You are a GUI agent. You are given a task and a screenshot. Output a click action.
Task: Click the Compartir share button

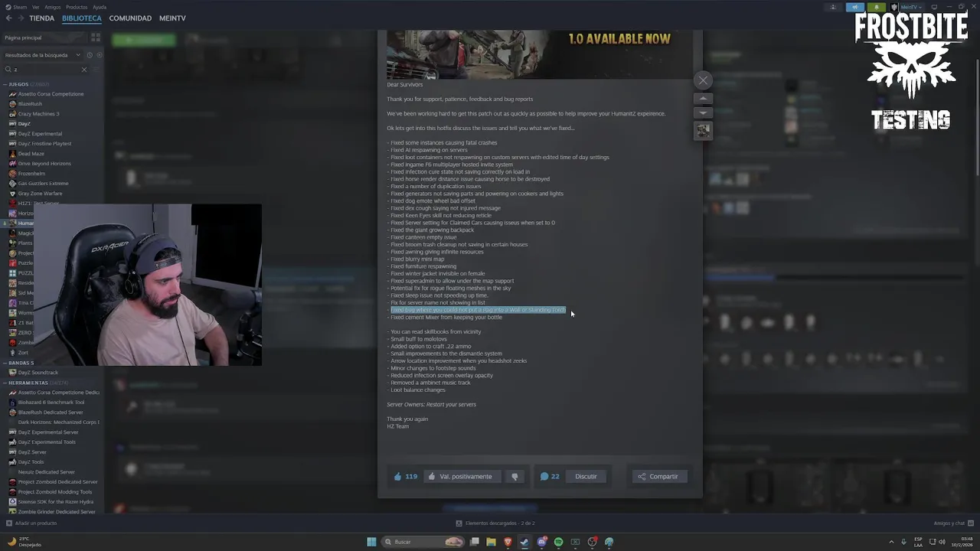tap(658, 476)
